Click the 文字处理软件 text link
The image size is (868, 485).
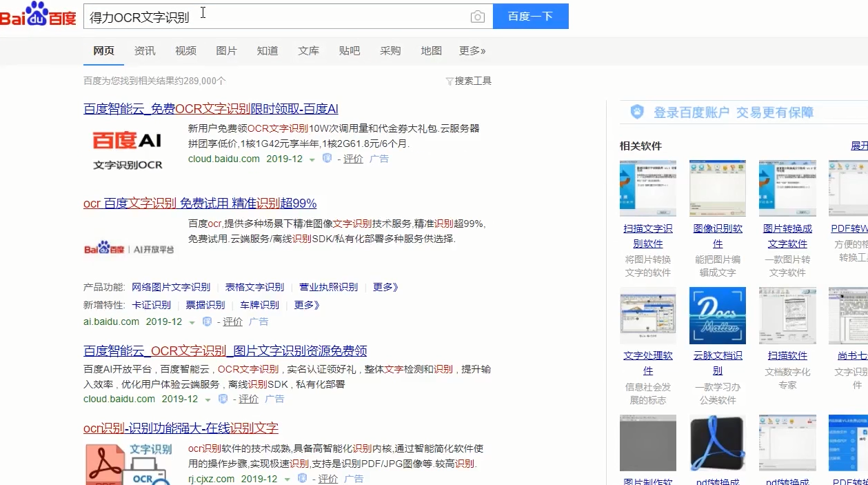(x=648, y=363)
